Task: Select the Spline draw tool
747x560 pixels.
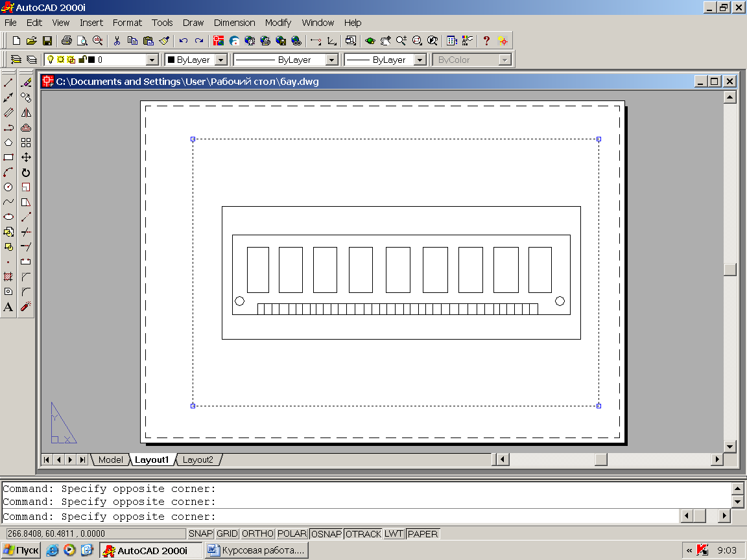Action: [x=8, y=202]
